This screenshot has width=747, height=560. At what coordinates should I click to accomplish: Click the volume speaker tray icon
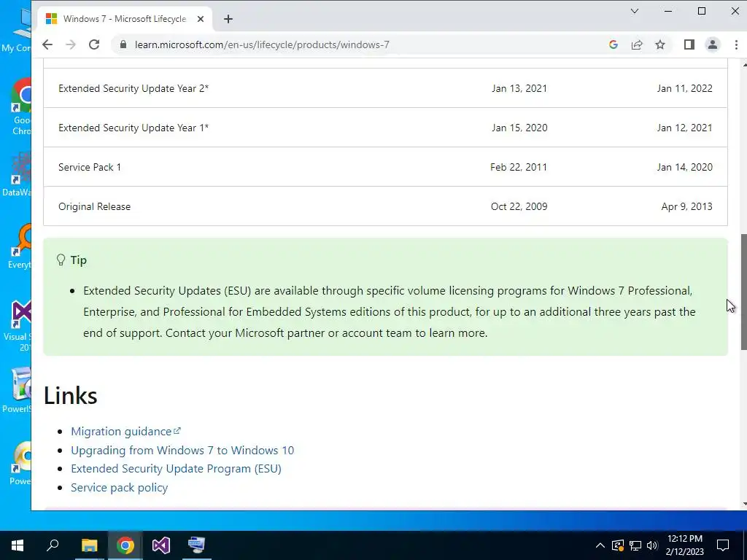(652, 545)
